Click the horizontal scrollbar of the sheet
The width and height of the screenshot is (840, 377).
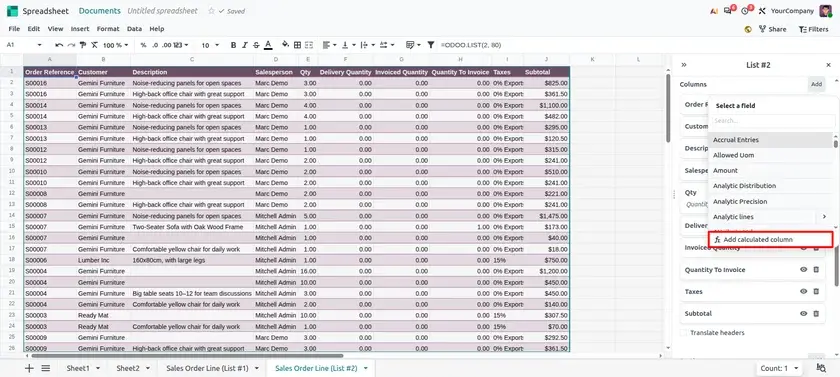[x=188, y=356]
